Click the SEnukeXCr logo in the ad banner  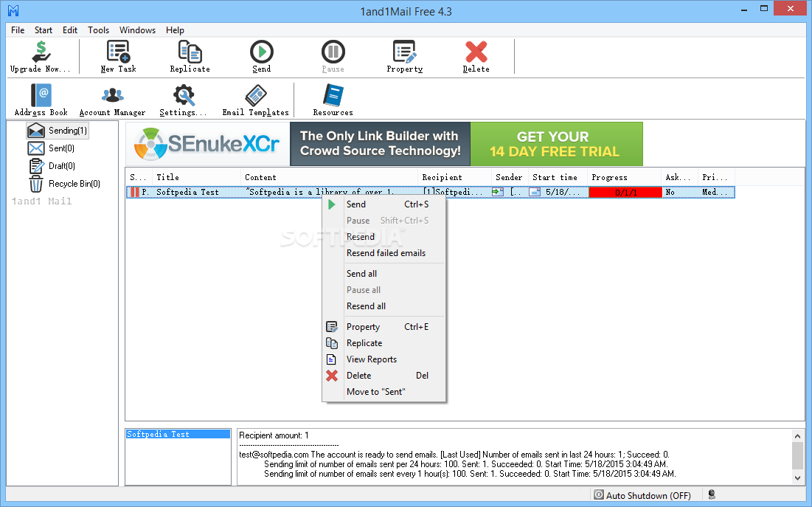pos(208,144)
